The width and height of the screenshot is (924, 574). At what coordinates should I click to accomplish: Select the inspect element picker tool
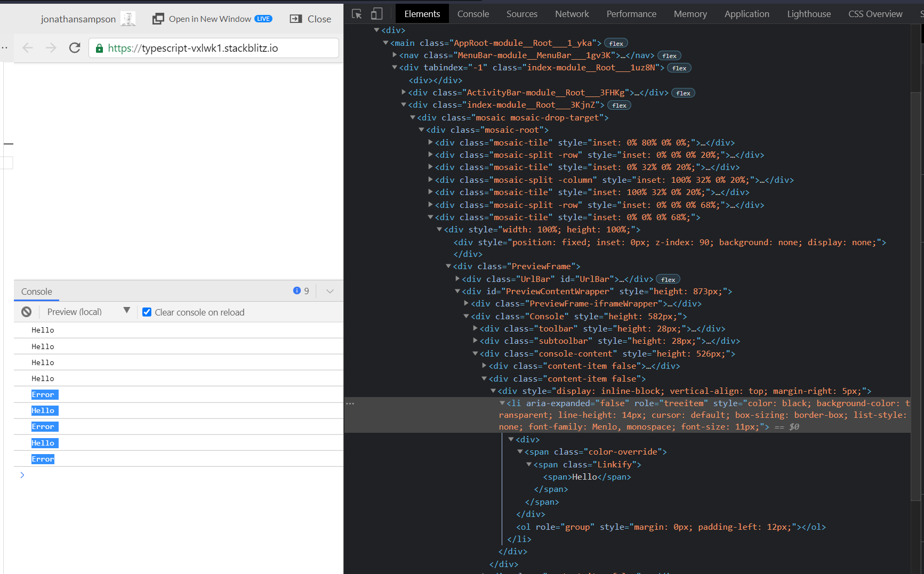click(356, 13)
